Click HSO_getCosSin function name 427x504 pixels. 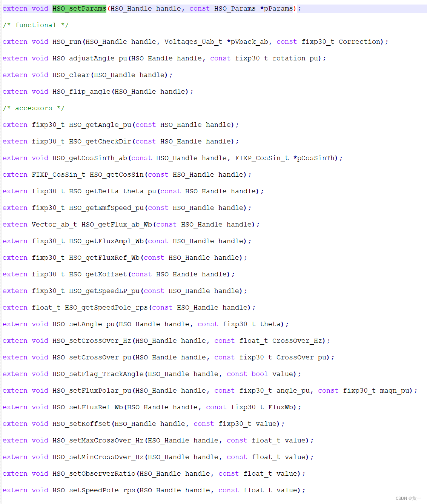[x=117, y=174]
